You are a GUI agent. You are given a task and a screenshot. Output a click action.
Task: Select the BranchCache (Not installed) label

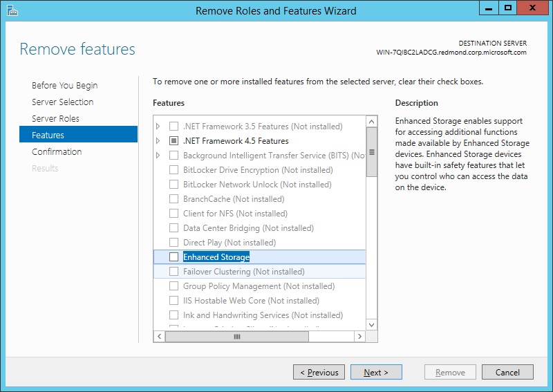[234, 198]
